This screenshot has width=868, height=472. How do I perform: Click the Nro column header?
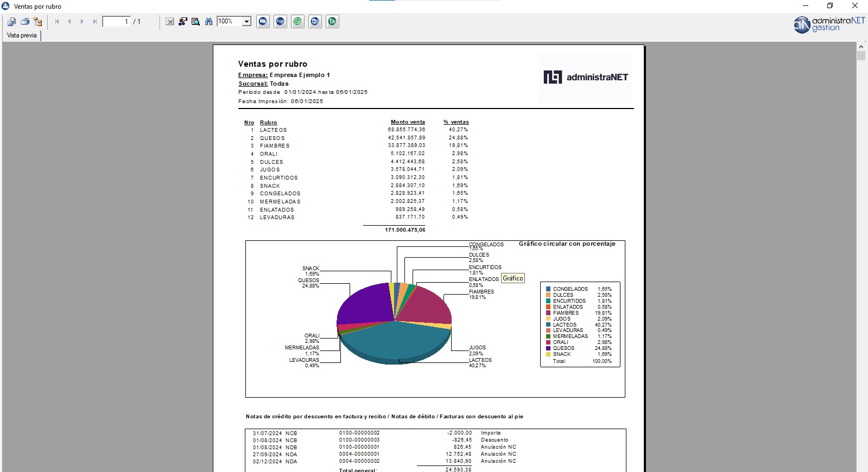pyautogui.click(x=249, y=123)
